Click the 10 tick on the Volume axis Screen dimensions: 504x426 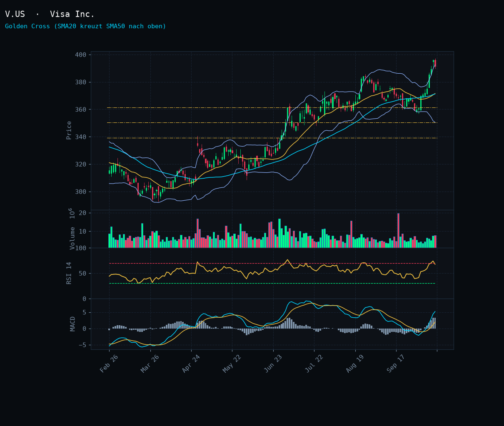82,232
